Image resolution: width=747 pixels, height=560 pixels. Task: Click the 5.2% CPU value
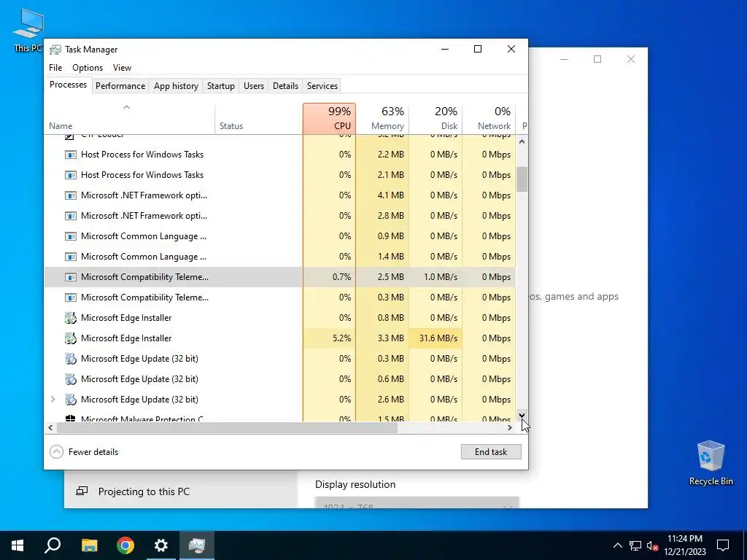point(341,338)
